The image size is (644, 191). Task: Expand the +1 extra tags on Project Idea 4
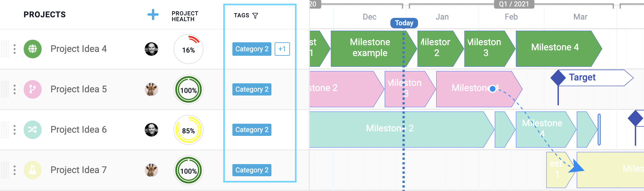click(x=282, y=49)
